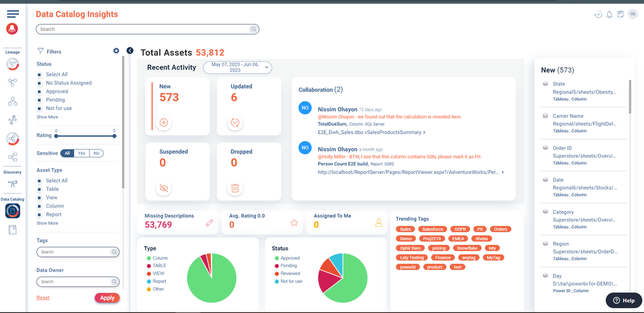
Task: Collapse the filters panel arrow
Action: click(130, 50)
